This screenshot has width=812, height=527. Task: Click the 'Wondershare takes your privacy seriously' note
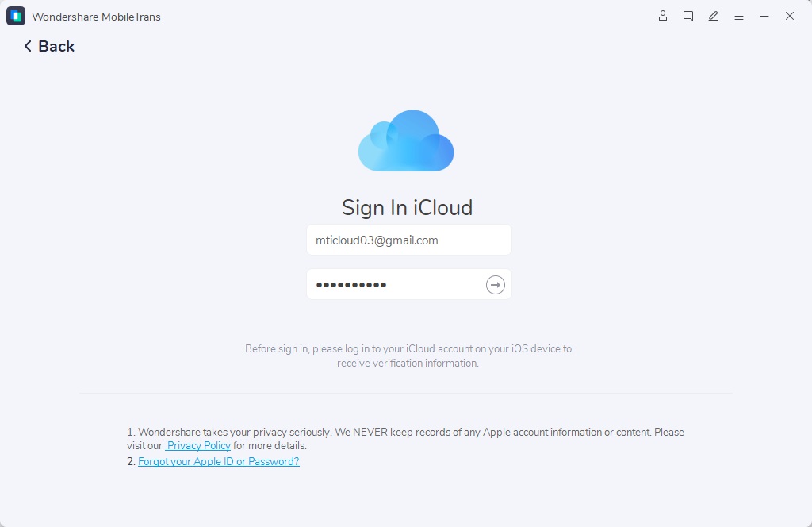pyautogui.click(x=405, y=439)
